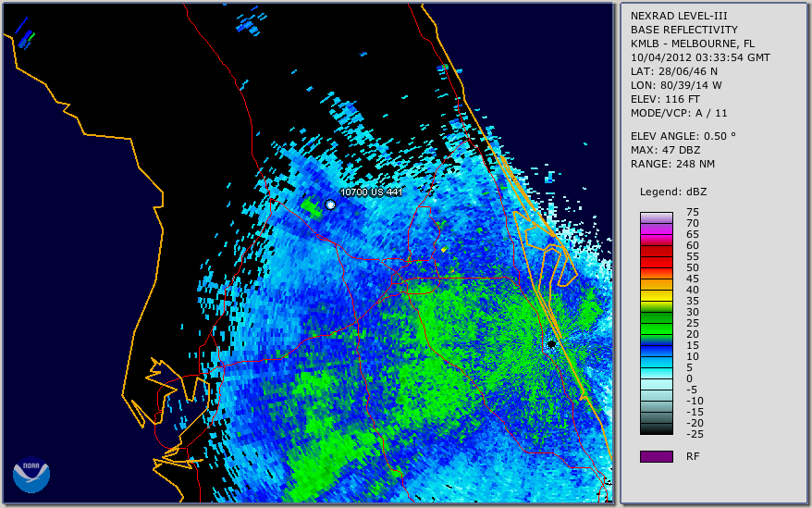Click the NEXRAD LEVEL-III title text
This screenshot has width=812, height=508.
[x=679, y=16]
